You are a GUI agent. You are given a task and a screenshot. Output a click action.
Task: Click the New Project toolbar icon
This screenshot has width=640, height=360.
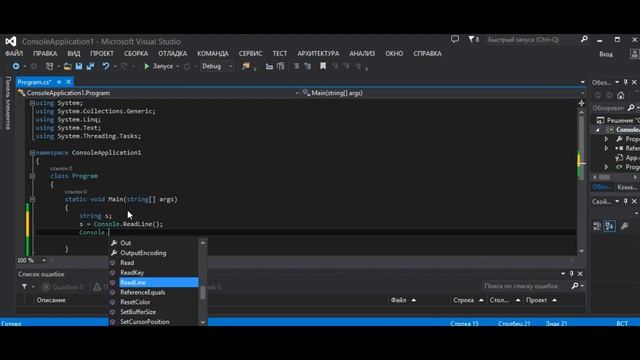click(49, 66)
